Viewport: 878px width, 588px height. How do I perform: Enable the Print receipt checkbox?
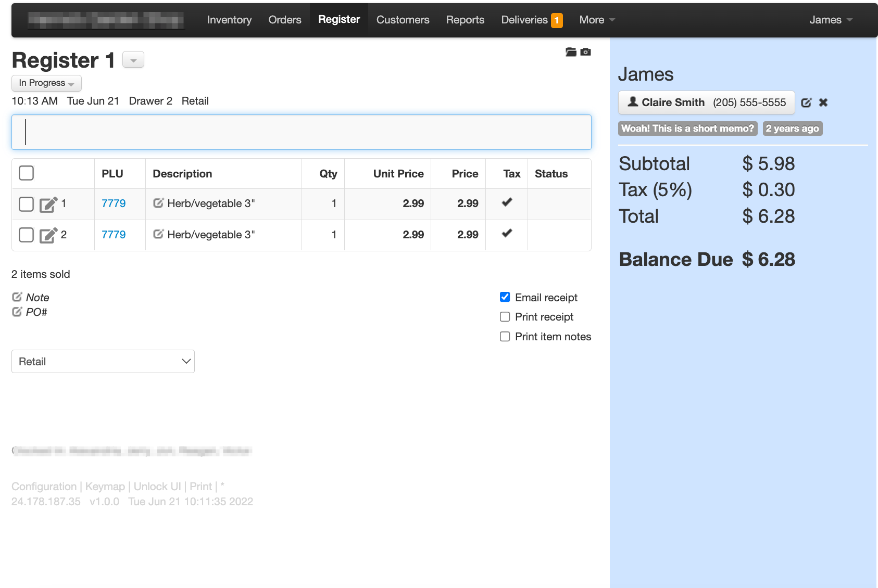tap(505, 317)
